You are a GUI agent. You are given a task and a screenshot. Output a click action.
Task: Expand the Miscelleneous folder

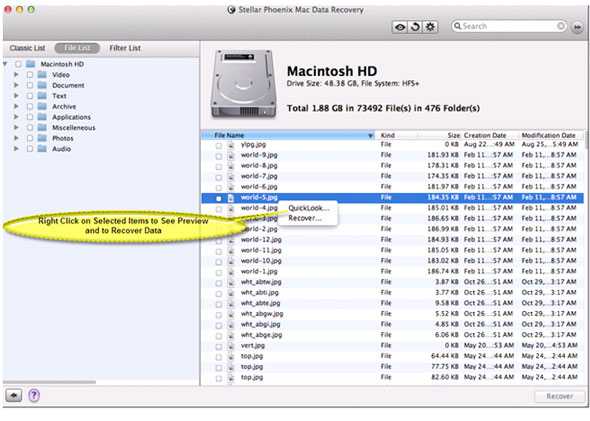point(16,128)
